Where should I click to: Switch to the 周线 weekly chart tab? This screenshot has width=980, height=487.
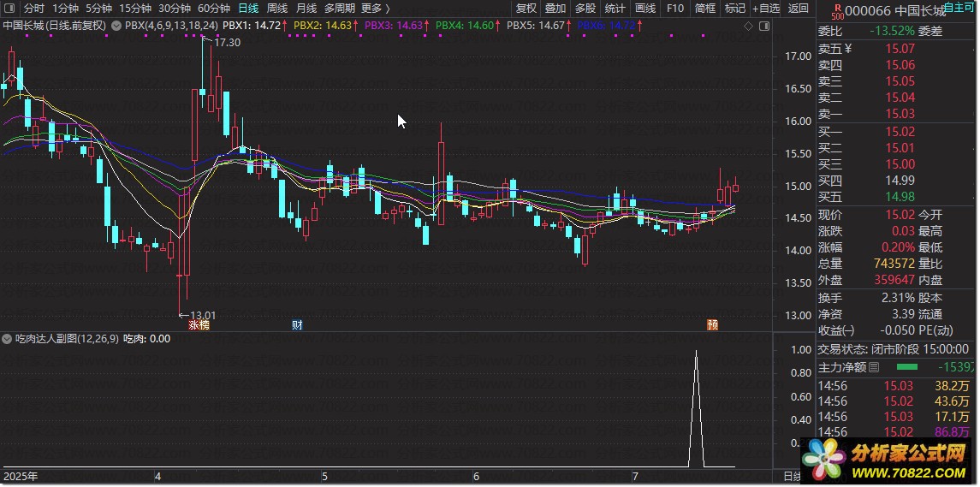tap(276, 8)
